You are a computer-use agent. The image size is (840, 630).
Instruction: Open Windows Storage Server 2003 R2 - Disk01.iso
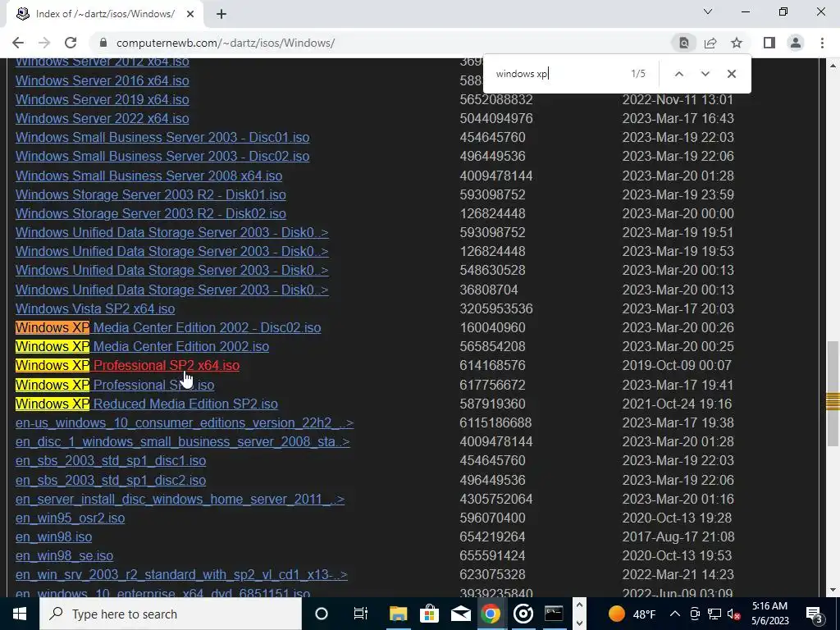click(x=151, y=194)
